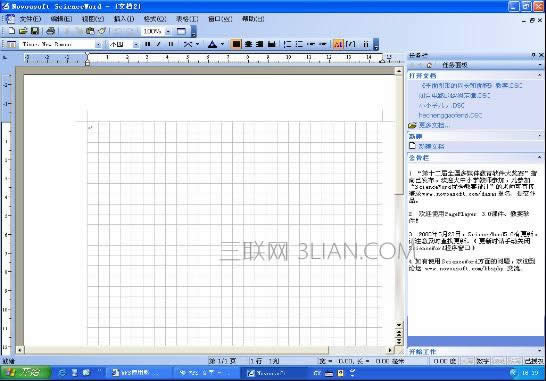Open the Times New Roman font dropdown

click(x=99, y=44)
